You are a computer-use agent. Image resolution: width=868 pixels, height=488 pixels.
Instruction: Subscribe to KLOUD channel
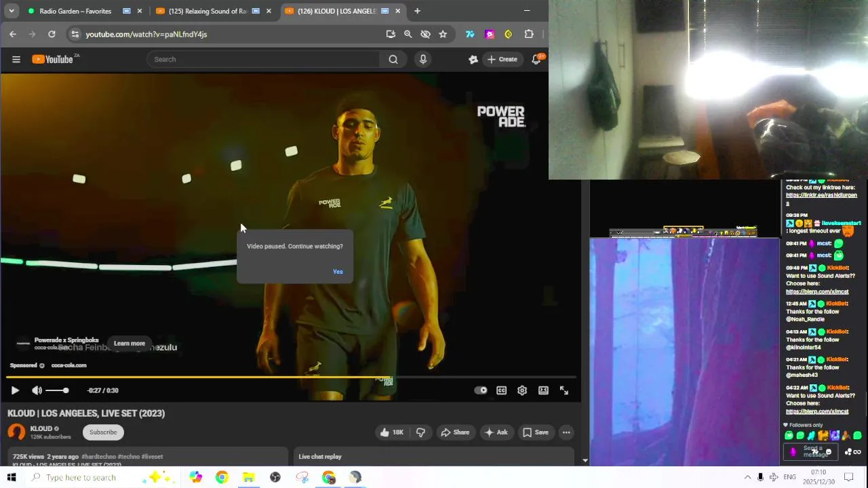(x=103, y=432)
